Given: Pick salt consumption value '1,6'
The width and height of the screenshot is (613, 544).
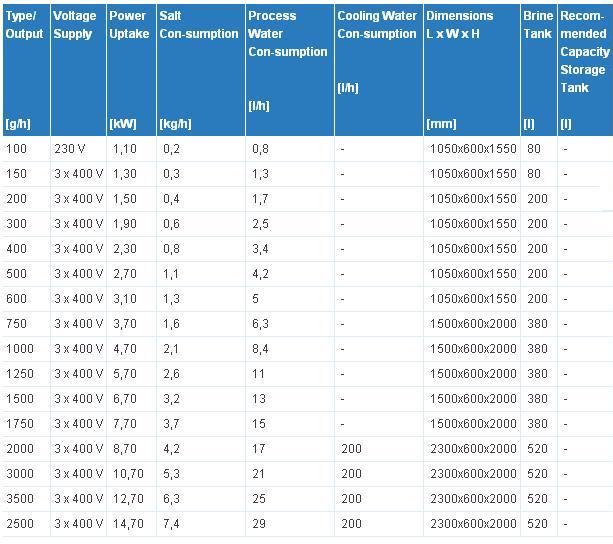Looking at the screenshot, I should coord(171,324).
